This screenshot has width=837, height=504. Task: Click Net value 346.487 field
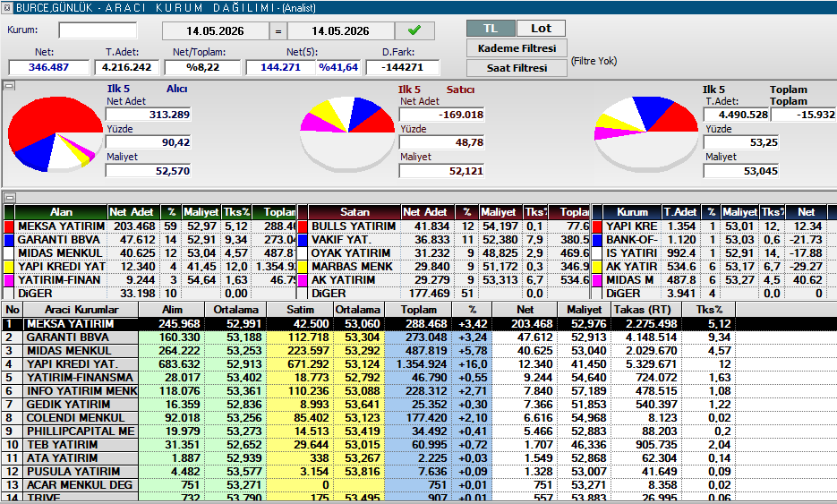click(x=48, y=67)
